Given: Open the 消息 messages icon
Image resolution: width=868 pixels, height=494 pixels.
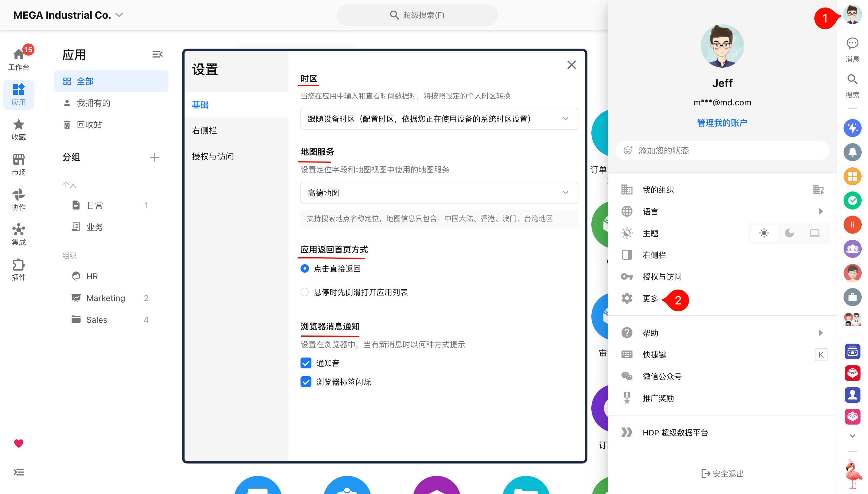Looking at the screenshot, I should 852,50.
